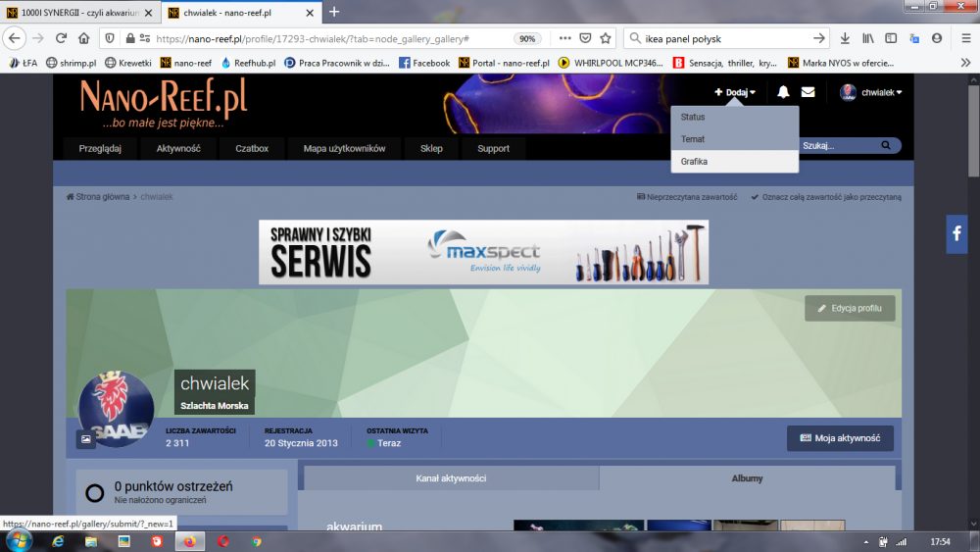This screenshot has height=552, width=980.
Task: Open the Firefox downloads arrow icon
Action: pos(846,38)
